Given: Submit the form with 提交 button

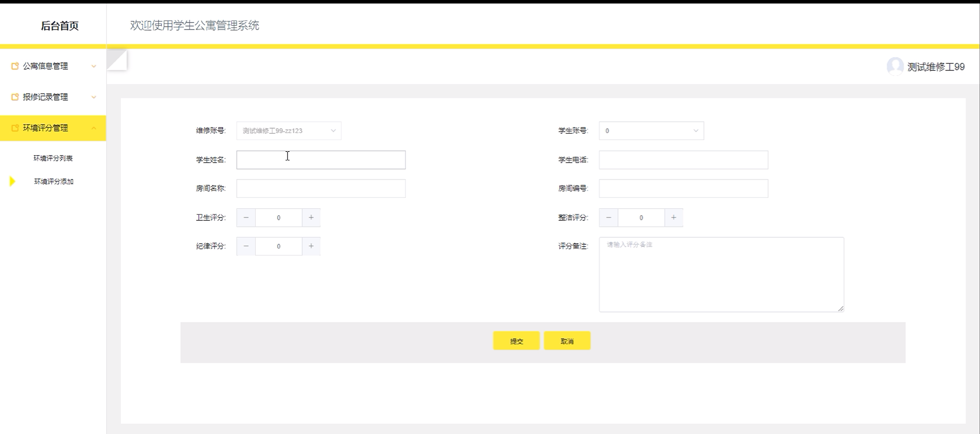Looking at the screenshot, I should point(516,341).
